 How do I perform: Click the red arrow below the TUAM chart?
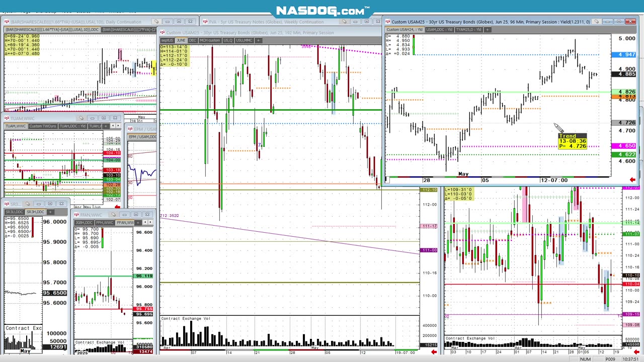point(117,207)
